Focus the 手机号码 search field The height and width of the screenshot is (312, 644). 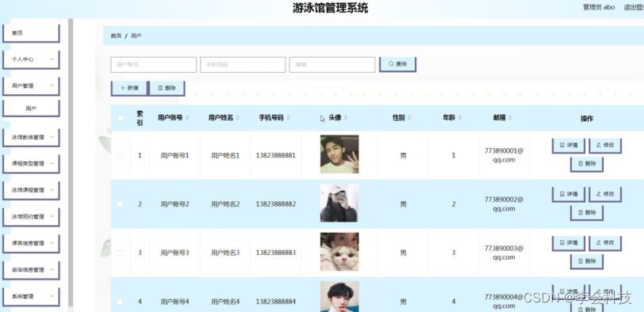(243, 65)
